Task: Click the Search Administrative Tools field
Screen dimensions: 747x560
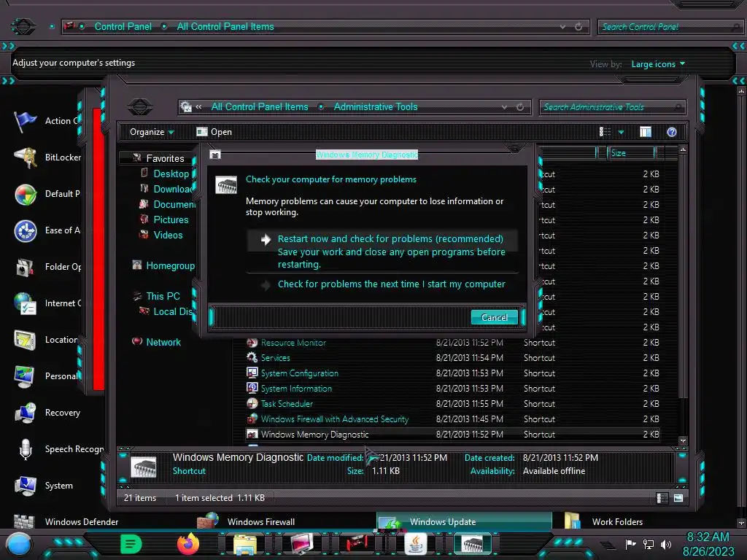Action: click(612, 107)
